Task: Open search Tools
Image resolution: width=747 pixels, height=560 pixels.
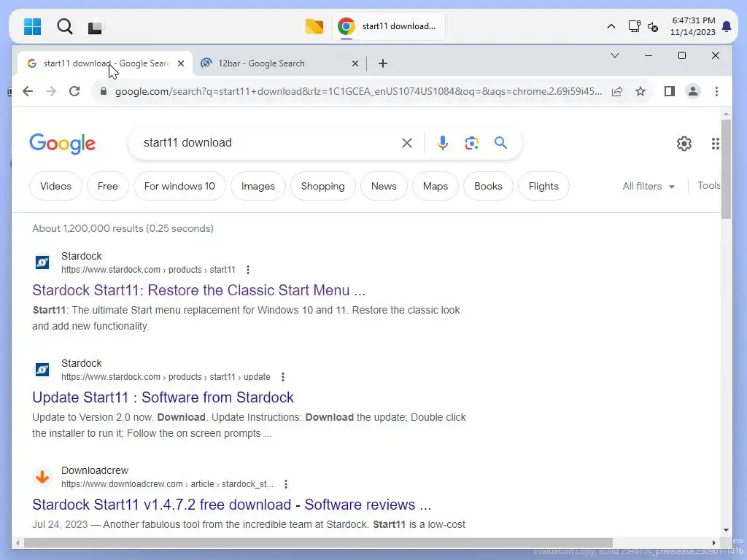Action: [709, 186]
